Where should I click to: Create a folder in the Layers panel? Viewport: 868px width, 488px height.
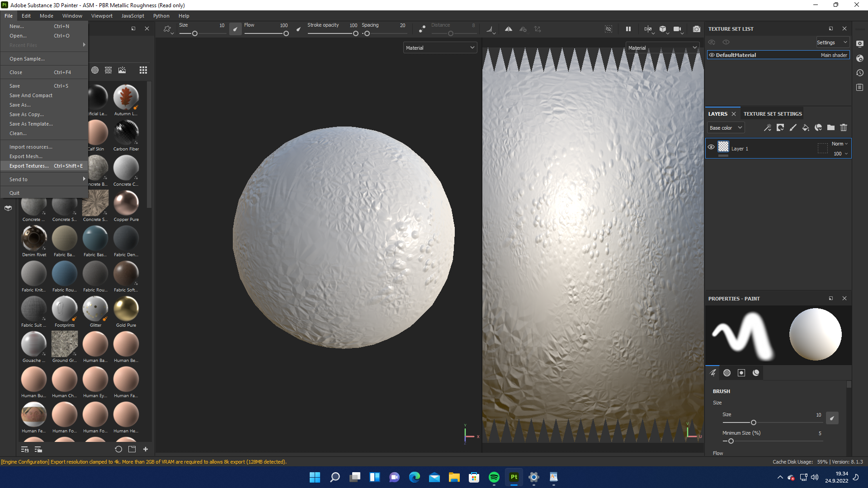tap(830, 127)
